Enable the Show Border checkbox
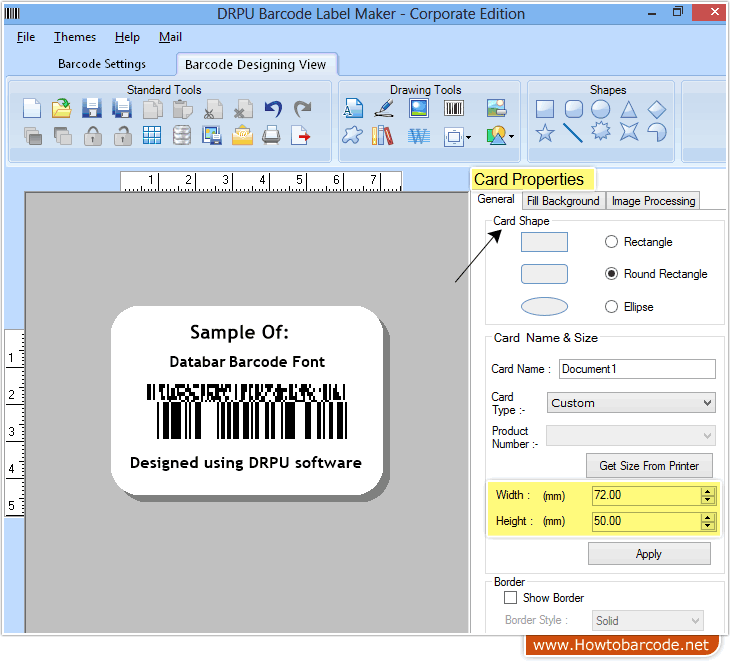Screen dimensions: 730x662 [510, 597]
